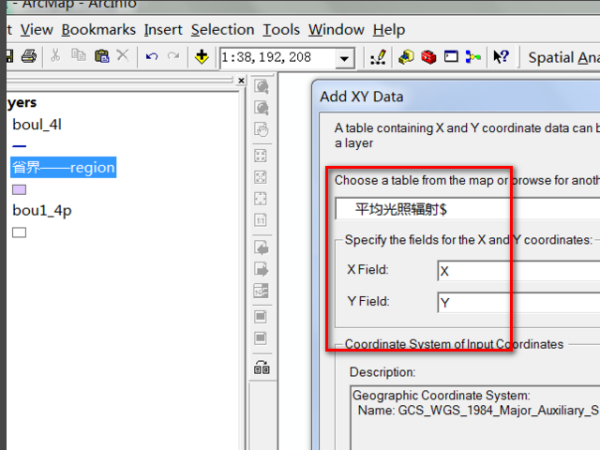Viewport: 600px width, 450px height.
Task: Open the Window menu
Action: click(336, 30)
